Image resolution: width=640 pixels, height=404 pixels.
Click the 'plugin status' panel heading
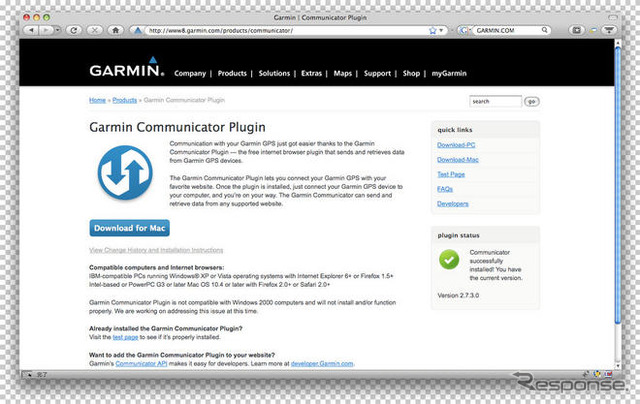coord(458,236)
